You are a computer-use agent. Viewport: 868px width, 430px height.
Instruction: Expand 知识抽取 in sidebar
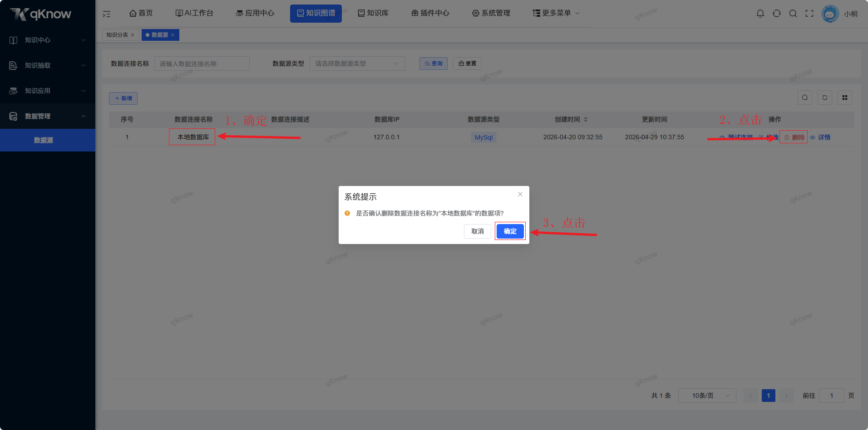tap(48, 65)
